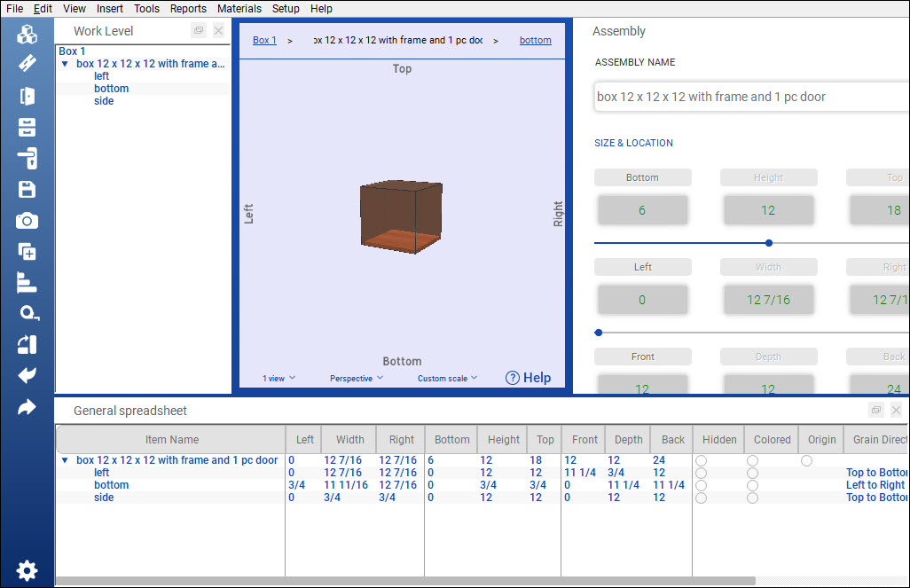Open the Custom scale dropdown

(447, 378)
